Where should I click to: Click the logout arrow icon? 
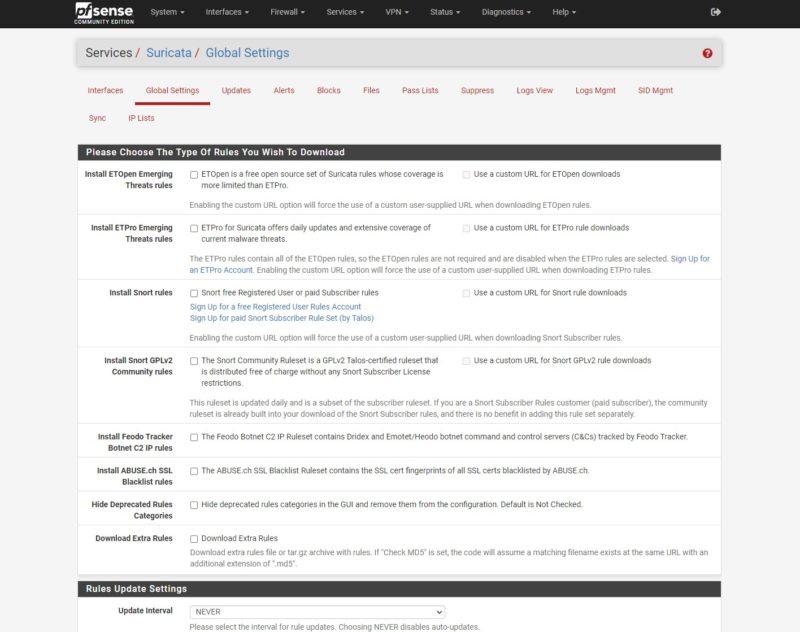[x=715, y=12]
